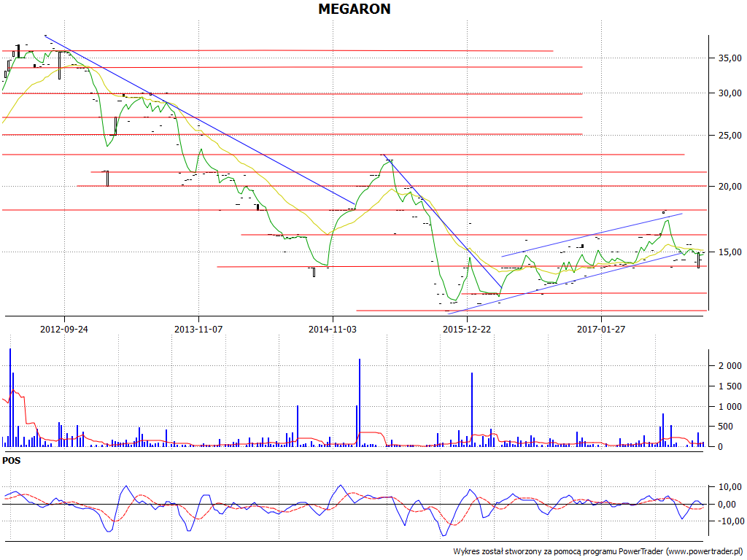This screenshot has width=747, height=560.
Task: Click the 25,00 price axis label
Action: tap(729, 136)
